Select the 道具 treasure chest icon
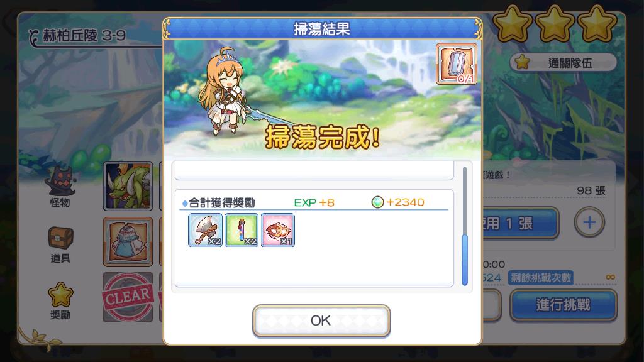The height and width of the screenshot is (362, 644). tap(60, 244)
